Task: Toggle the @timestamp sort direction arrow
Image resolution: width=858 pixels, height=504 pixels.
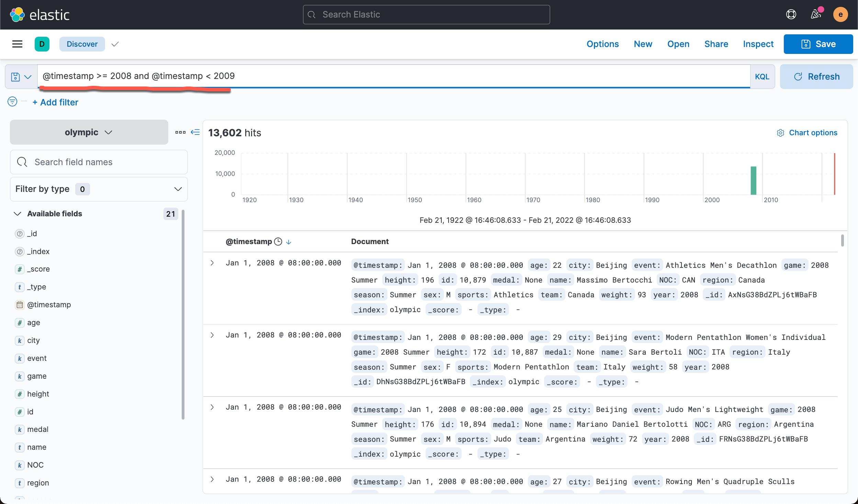Action: [x=289, y=242]
